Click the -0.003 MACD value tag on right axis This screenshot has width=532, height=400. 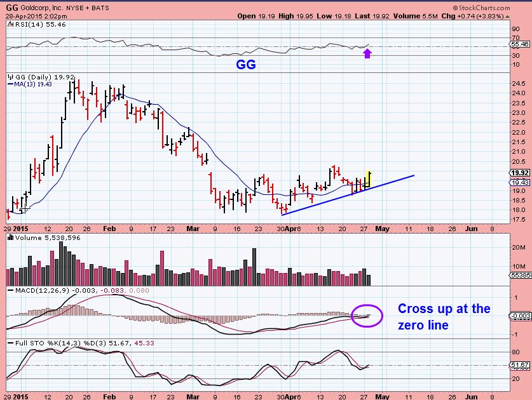[x=521, y=316]
